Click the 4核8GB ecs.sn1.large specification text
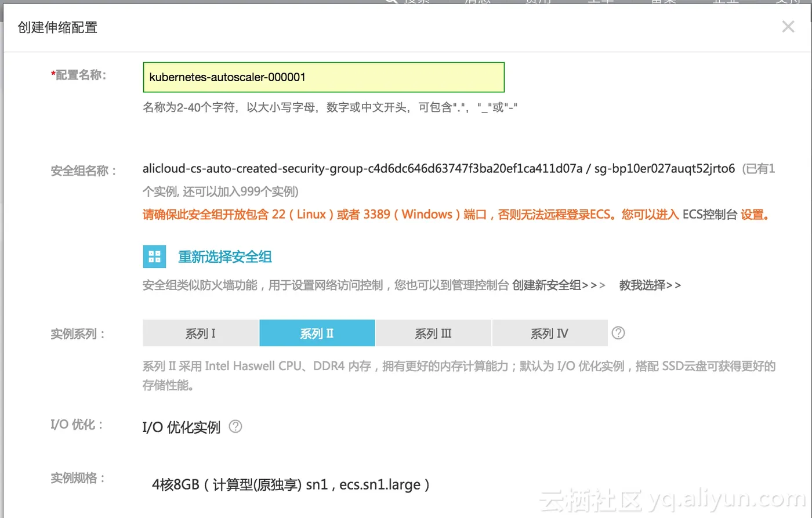The width and height of the screenshot is (812, 518). (x=291, y=485)
